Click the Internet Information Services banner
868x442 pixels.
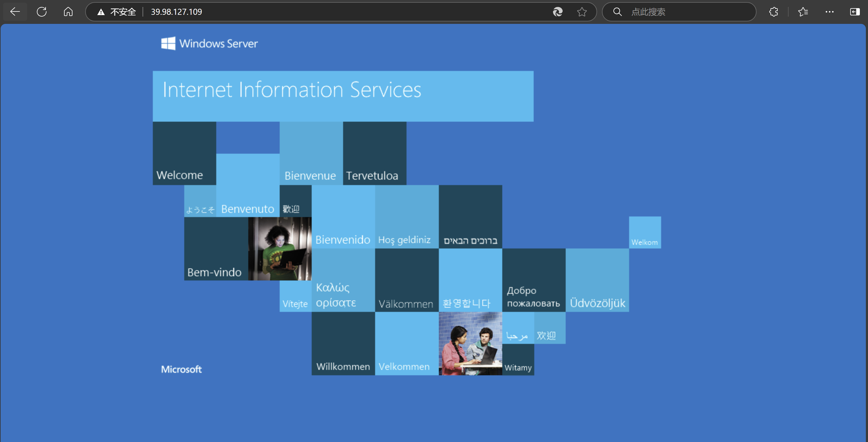[x=343, y=96]
